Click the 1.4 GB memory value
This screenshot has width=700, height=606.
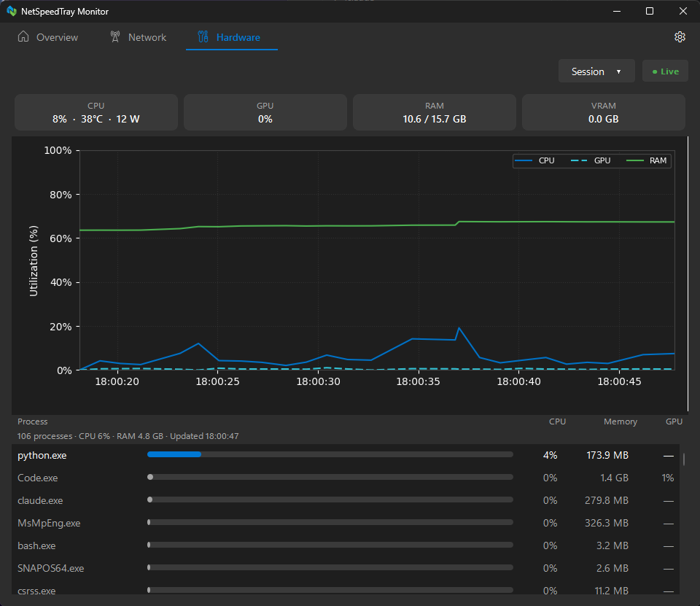click(x=614, y=478)
